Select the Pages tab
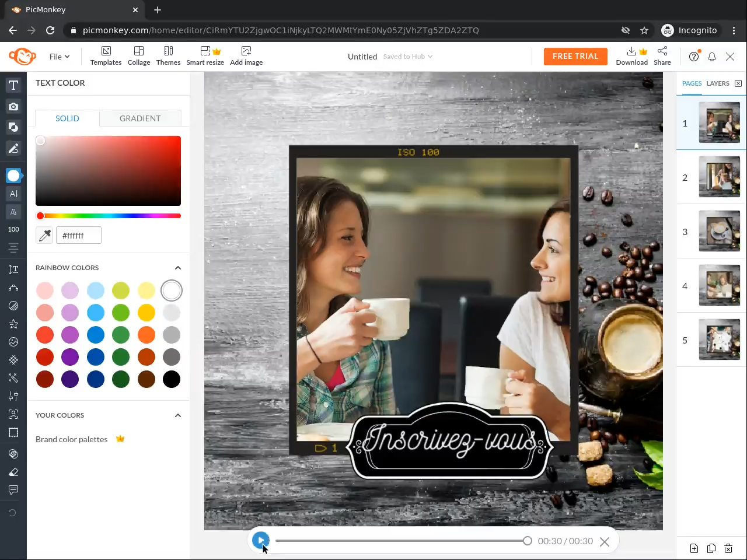This screenshot has height=560, width=747. (692, 83)
